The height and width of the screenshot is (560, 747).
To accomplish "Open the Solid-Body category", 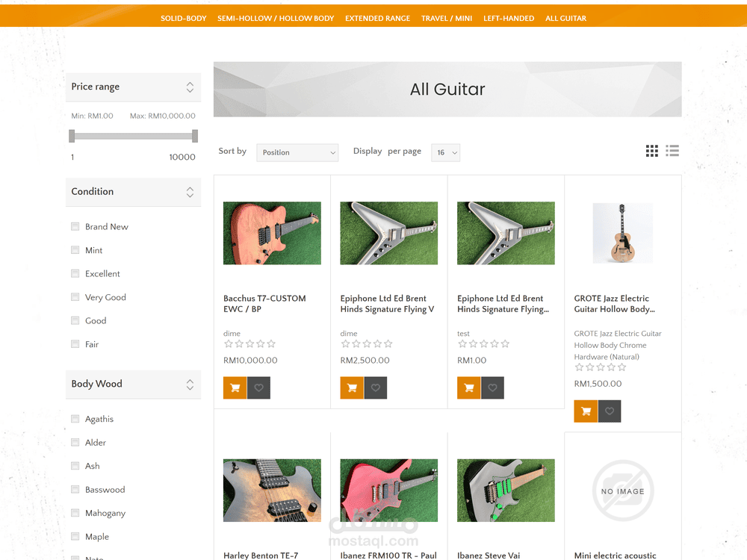I will coord(184,18).
